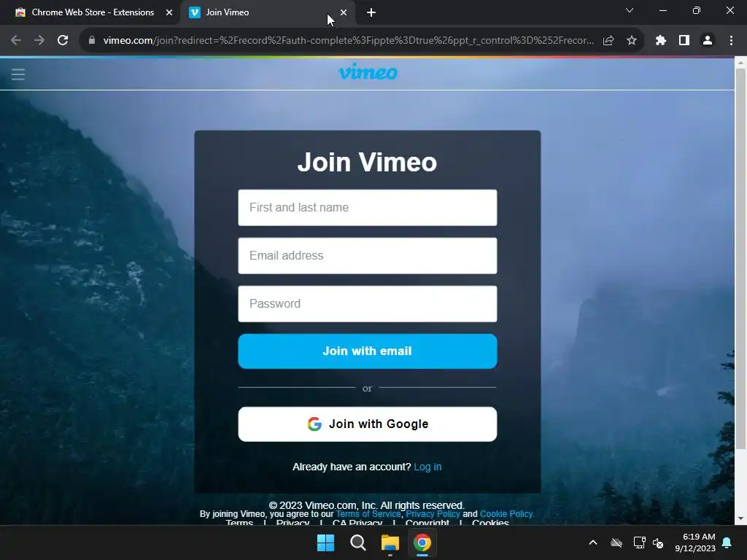The width and height of the screenshot is (747, 560).
Task: Open the Vimeo hamburger menu
Action: 18,74
